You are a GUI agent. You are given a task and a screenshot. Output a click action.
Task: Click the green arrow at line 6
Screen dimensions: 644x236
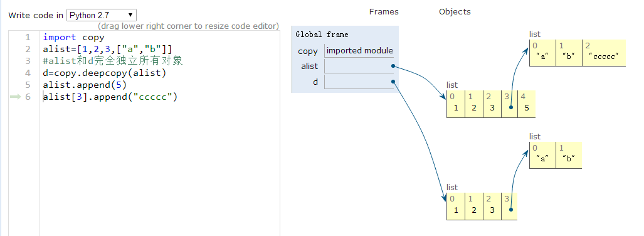(x=15, y=97)
